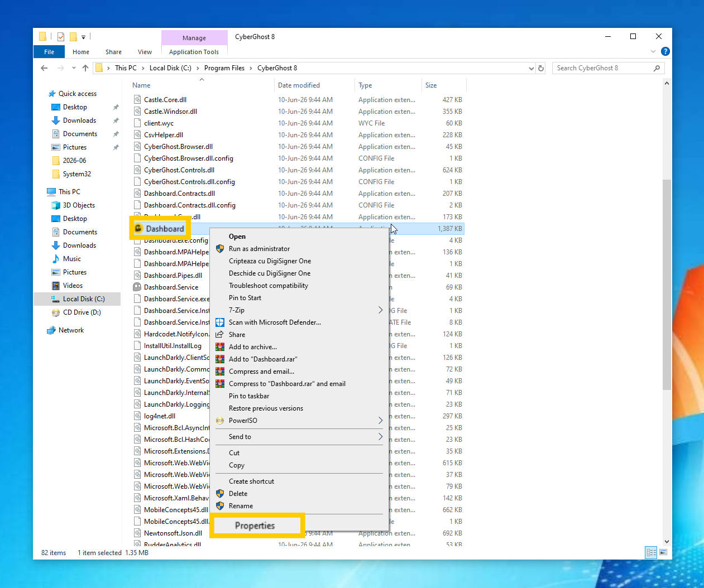704x588 pixels.
Task: Expand the ribbon with the chevron
Action: tap(653, 51)
